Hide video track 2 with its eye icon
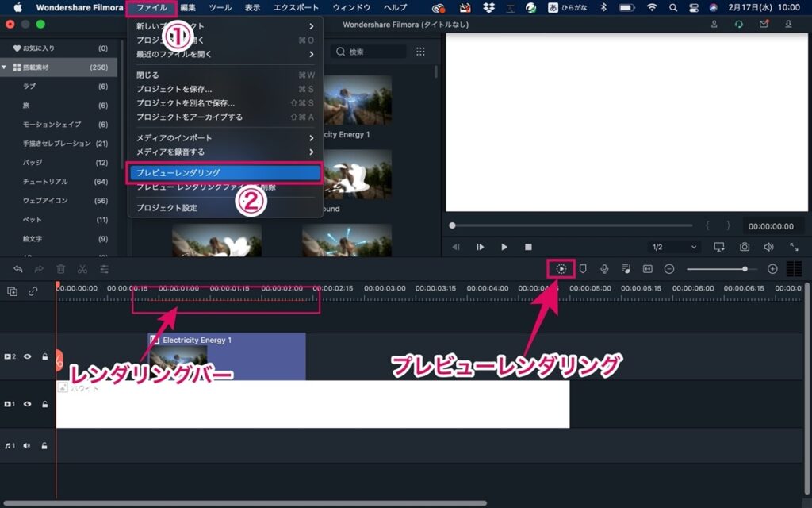The height and width of the screenshot is (508, 812). click(x=28, y=356)
